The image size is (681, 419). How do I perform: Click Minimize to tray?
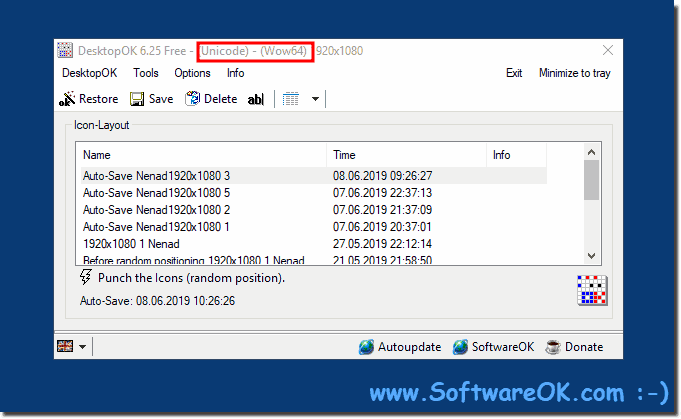tap(575, 73)
